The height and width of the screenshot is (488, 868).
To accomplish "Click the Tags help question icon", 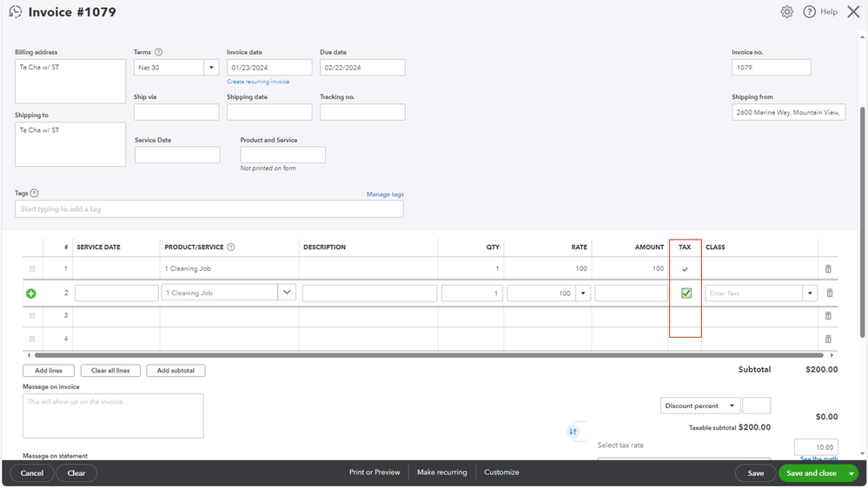I will [35, 193].
